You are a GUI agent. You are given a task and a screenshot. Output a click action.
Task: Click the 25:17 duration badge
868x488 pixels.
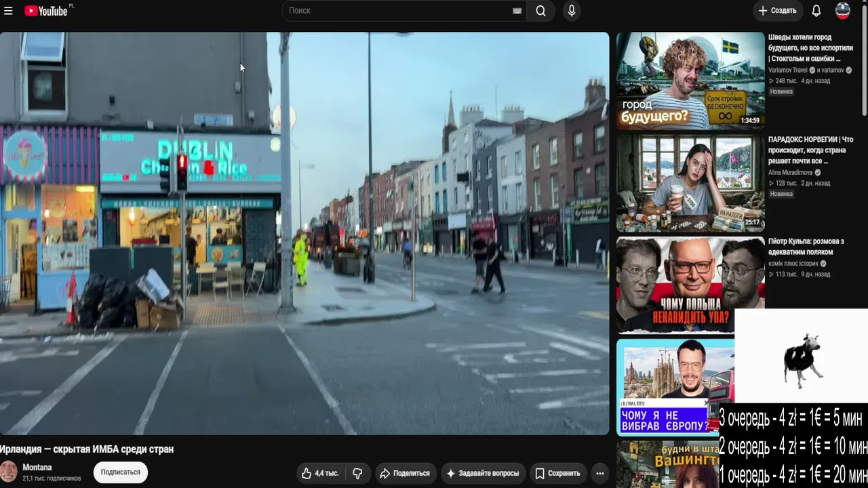[752, 222]
